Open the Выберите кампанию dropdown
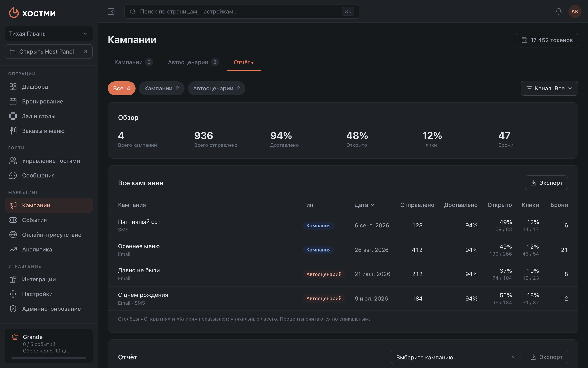The height and width of the screenshot is (368, 588). [x=456, y=357]
